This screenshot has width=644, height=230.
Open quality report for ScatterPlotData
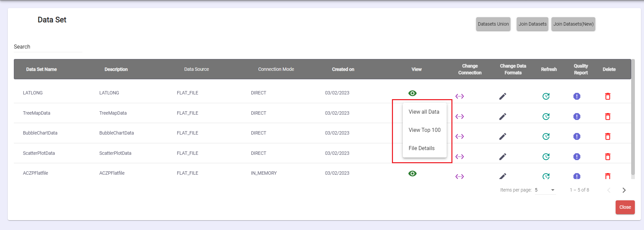pos(576,156)
